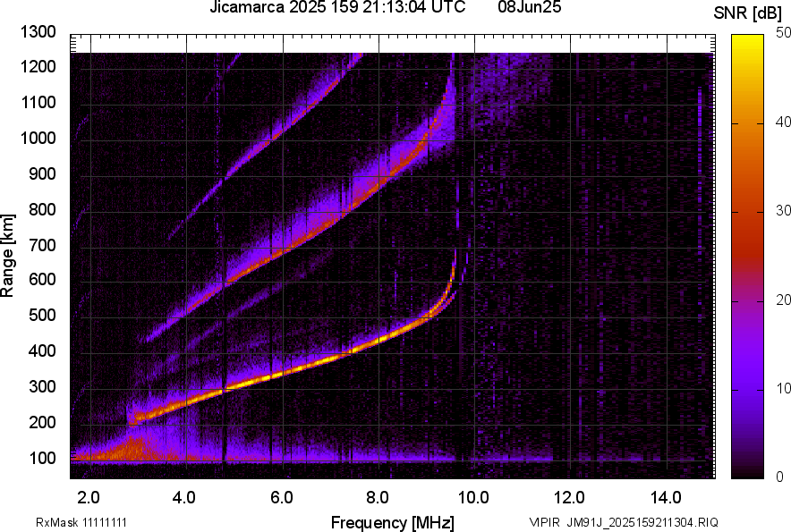Click the range tick label "300"
Screen dimensions: 791x532
42,387
